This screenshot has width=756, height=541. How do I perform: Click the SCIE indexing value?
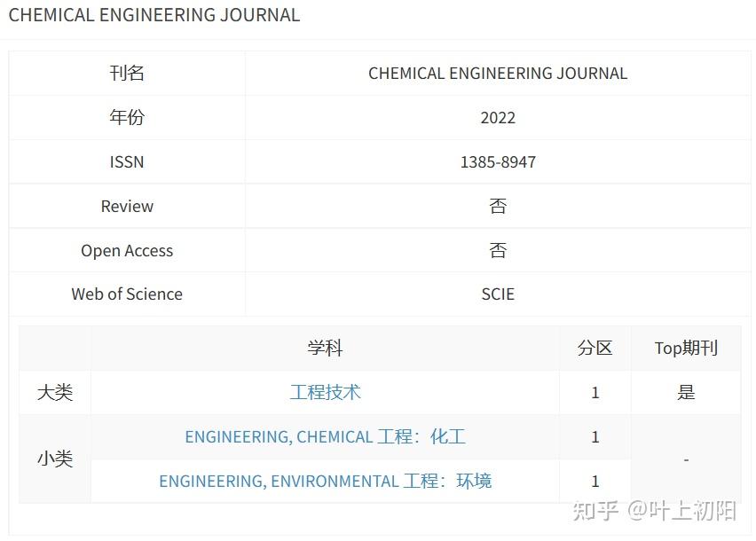click(498, 294)
